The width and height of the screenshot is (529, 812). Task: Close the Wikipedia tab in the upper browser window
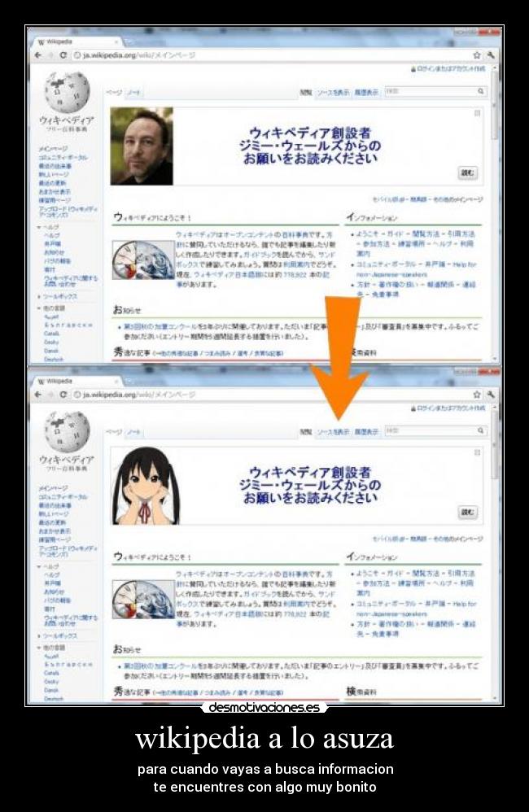116,42
